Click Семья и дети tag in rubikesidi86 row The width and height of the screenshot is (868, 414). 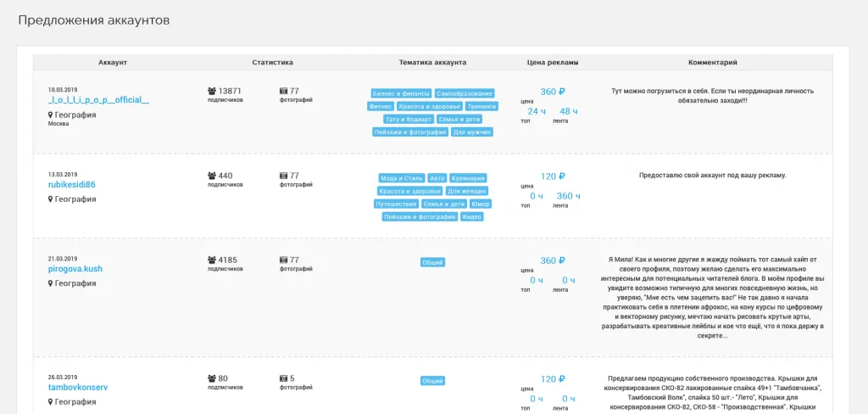444,204
